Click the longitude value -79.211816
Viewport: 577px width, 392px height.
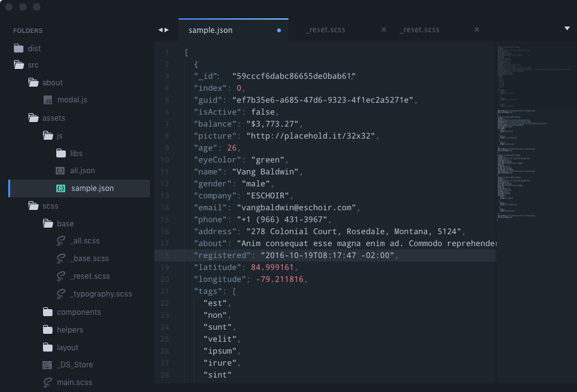[x=280, y=279]
